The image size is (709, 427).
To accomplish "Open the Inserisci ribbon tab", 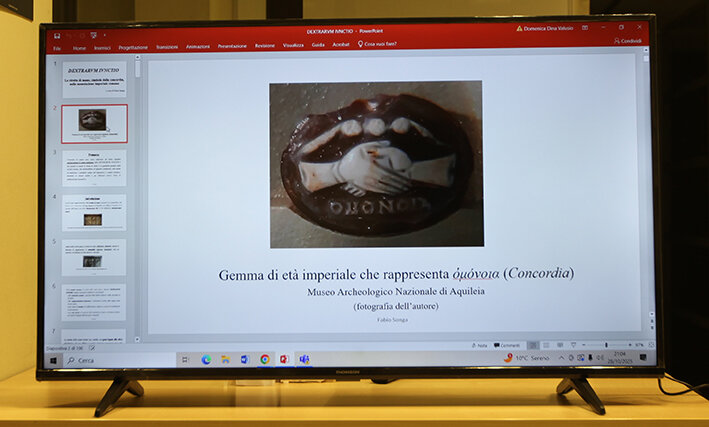I will click(x=102, y=47).
